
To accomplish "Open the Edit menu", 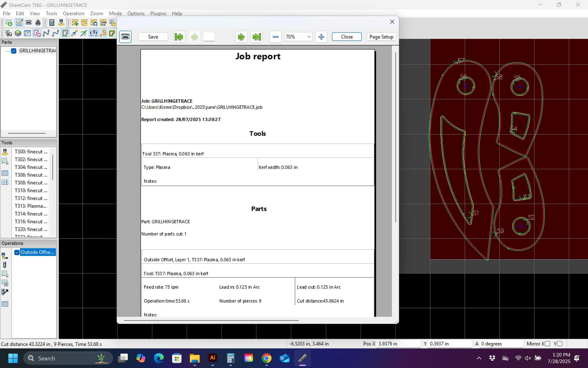I will (x=20, y=13).
